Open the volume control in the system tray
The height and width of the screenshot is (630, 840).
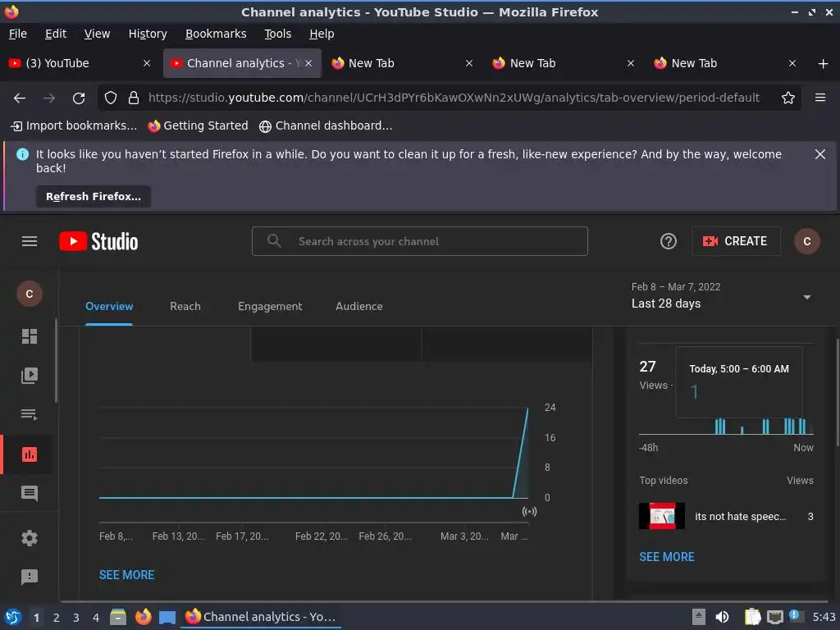coord(722,617)
